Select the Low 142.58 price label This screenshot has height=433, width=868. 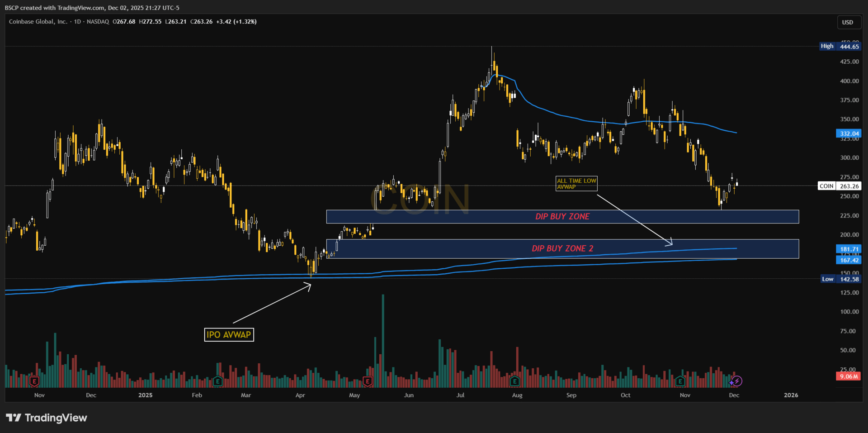(x=841, y=279)
